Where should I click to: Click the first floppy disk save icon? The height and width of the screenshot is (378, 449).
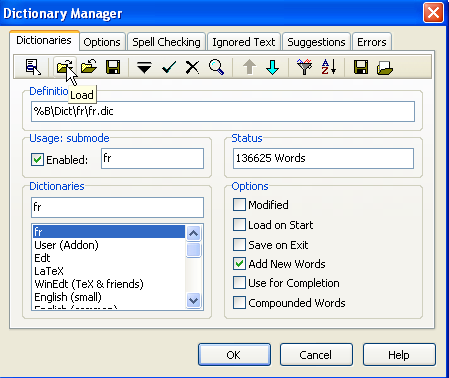(113, 67)
